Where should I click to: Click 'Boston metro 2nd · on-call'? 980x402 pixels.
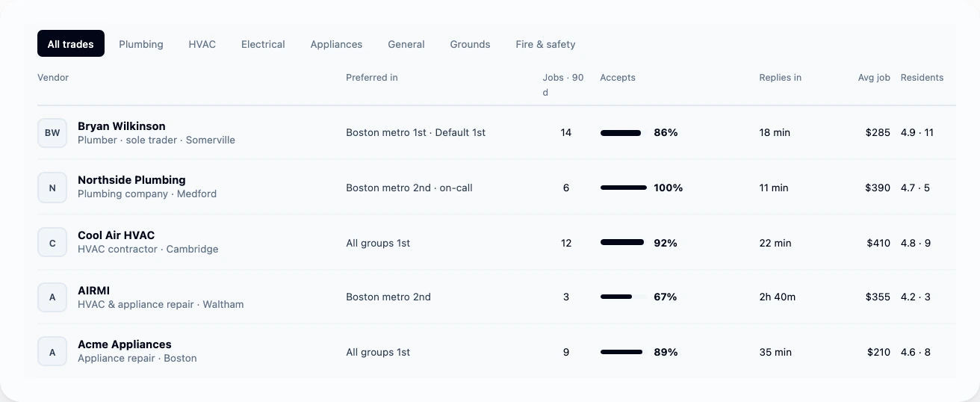tap(409, 188)
